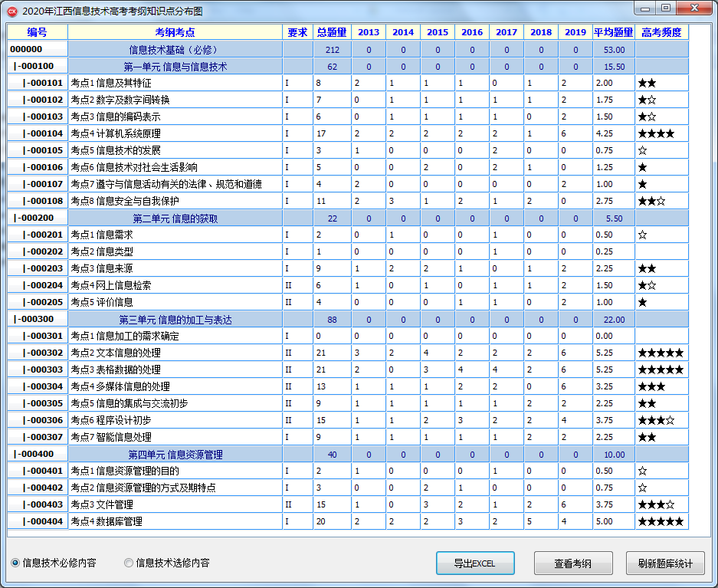Click code cell |-000104
Viewport: 718px width, 588px height.
[x=38, y=133]
